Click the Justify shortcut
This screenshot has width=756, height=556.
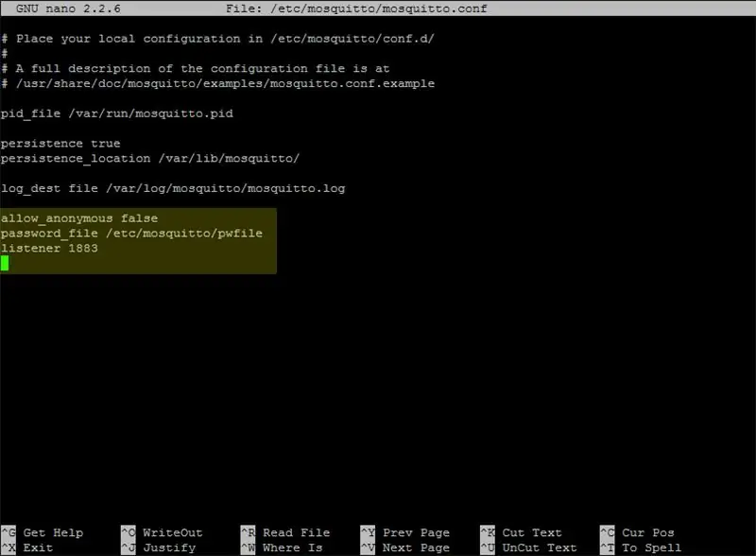pyautogui.click(x=158, y=547)
